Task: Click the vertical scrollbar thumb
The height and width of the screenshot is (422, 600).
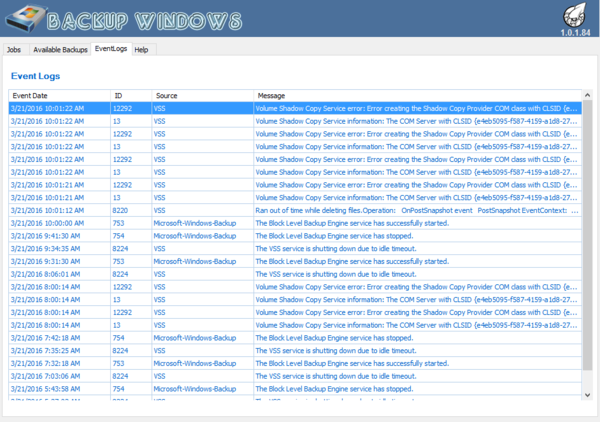Action: (x=587, y=235)
